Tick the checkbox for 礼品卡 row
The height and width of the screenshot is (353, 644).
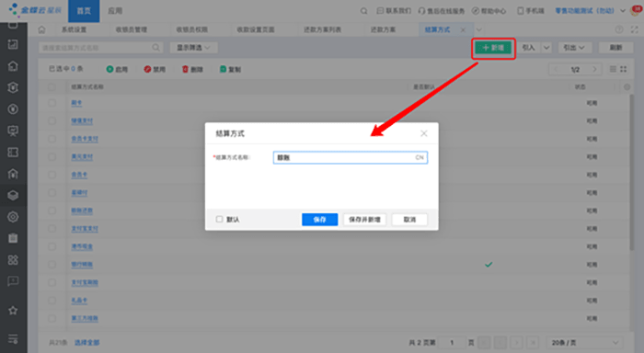52,301
